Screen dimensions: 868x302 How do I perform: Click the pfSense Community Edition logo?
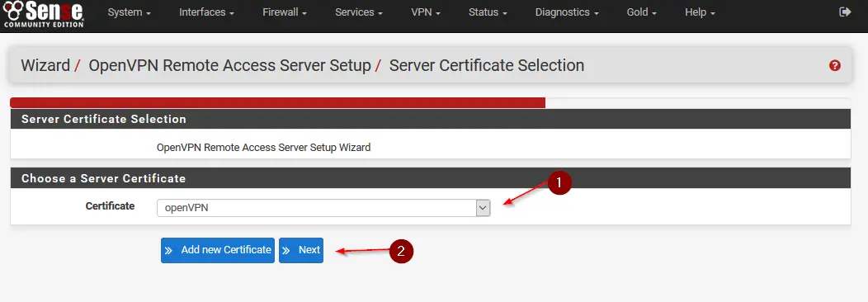click(43, 14)
